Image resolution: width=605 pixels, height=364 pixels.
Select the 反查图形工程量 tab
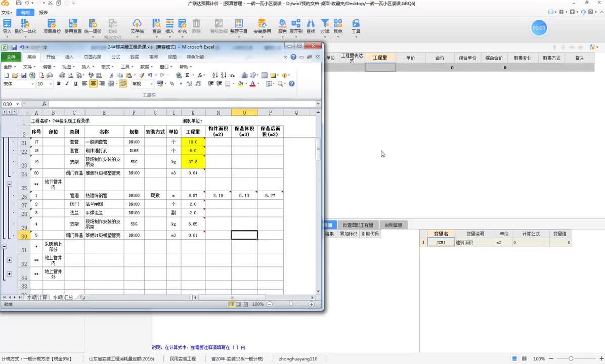[x=358, y=225]
